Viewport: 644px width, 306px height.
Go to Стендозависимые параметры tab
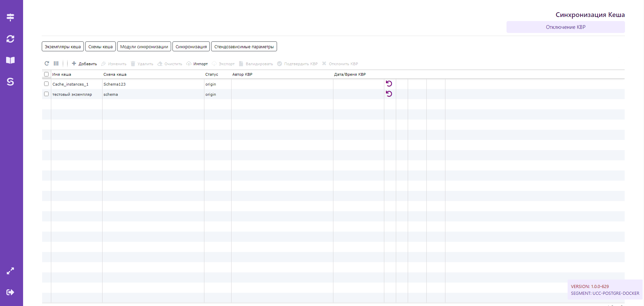point(244,47)
